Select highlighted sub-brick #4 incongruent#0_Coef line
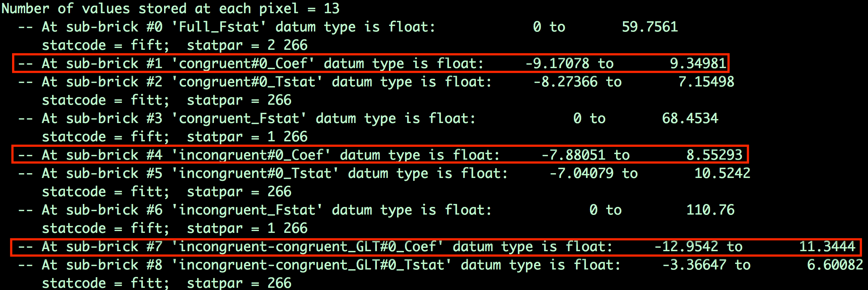 pyautogui.click(x=381, y=155)
